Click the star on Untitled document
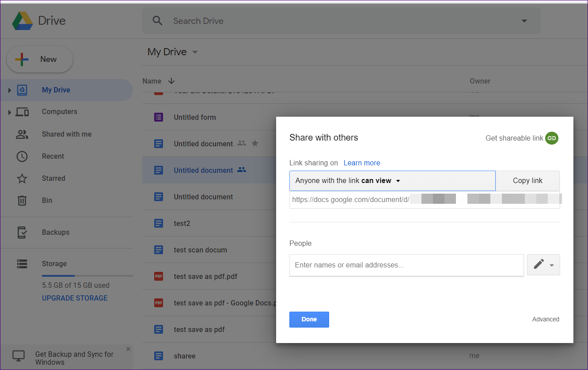The height and width of the screenshot is (370, 588). (255, 143)
